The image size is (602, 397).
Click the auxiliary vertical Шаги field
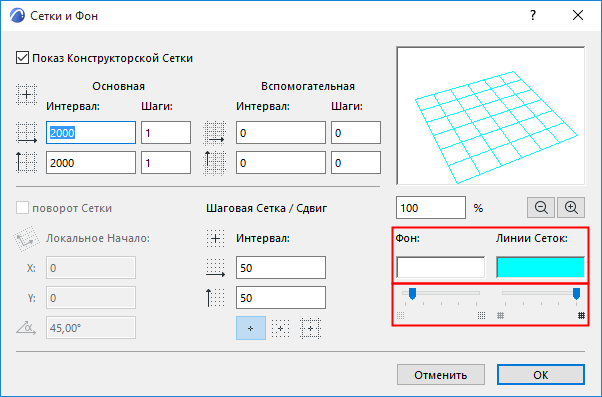[356, 162]
